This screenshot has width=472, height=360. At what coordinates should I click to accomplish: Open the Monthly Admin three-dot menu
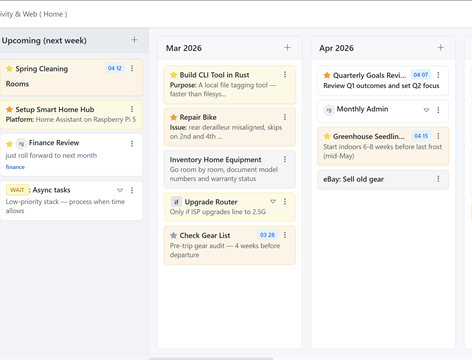[438, 110]
